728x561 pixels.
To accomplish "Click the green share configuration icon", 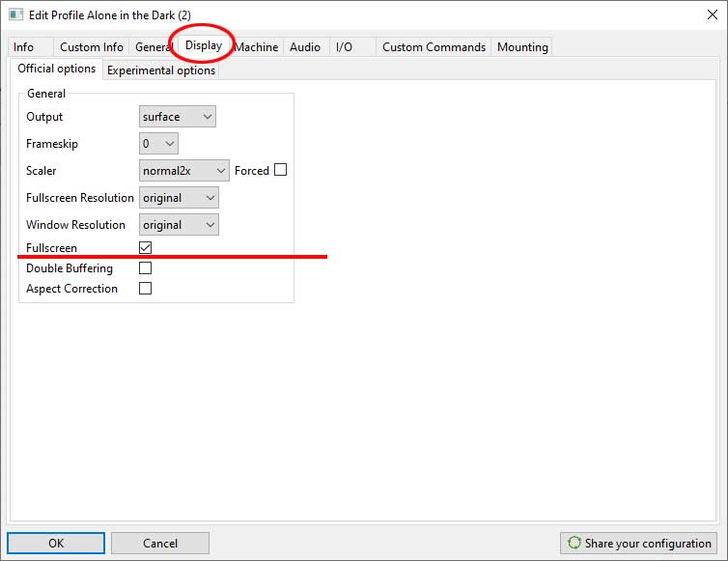I will point(574,543).
